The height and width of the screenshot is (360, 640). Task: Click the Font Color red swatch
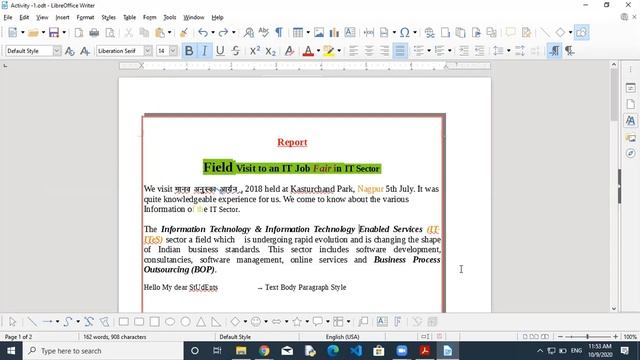[x=308, y=51]
